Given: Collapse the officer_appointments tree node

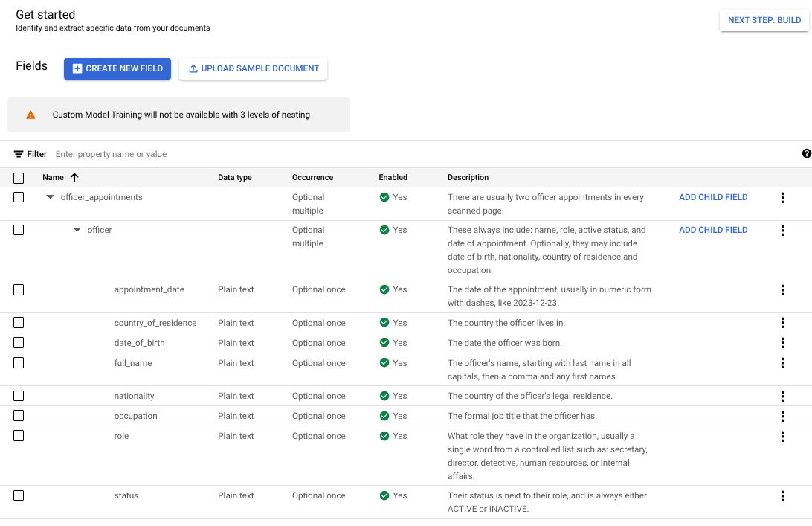Looking at the screenshot, I should point(51,198).
